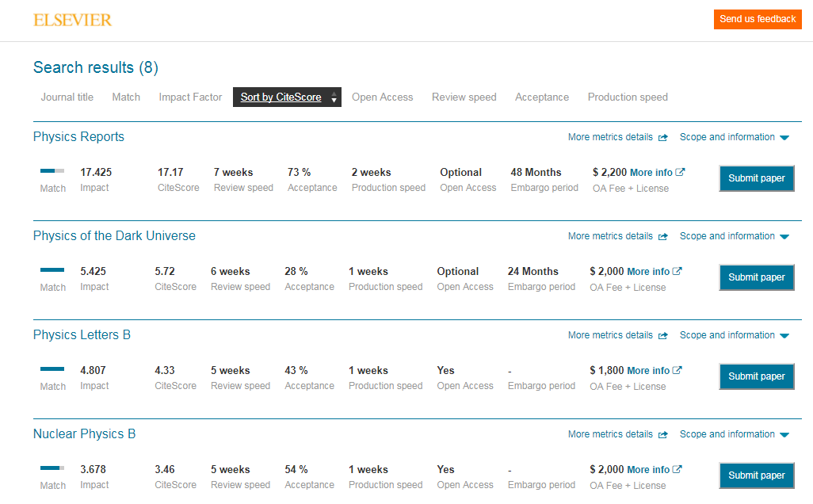Sort results by Acceptance
This screenshot has width=813, height=504.
(542, 97)
